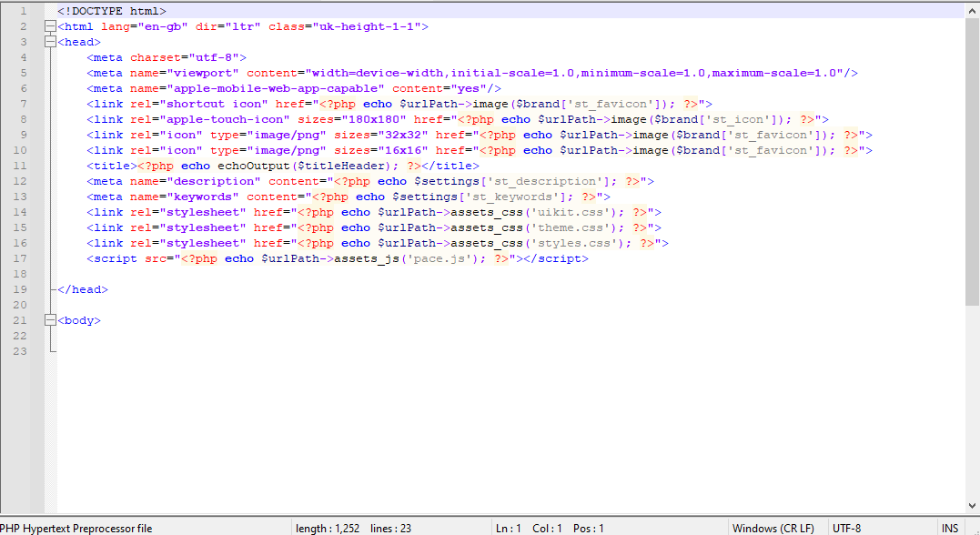980x535 pixels.
Task: Click the vertical scrollbar down arrow
Action: [973, 506]
